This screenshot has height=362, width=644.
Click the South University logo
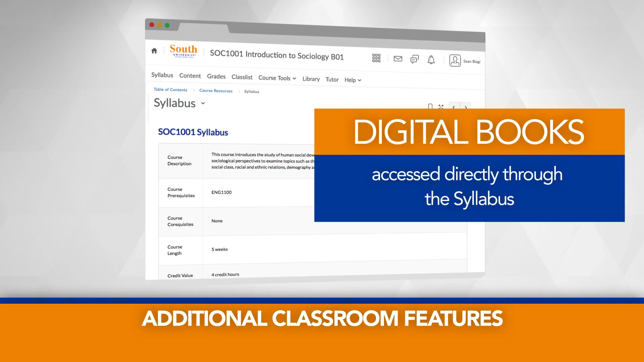(183, 51)
